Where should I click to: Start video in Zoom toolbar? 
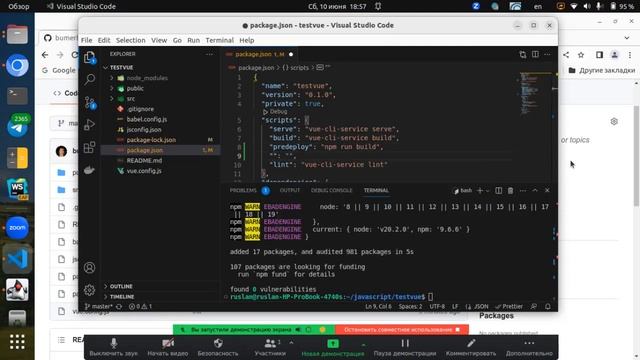[x=168, y=347]
